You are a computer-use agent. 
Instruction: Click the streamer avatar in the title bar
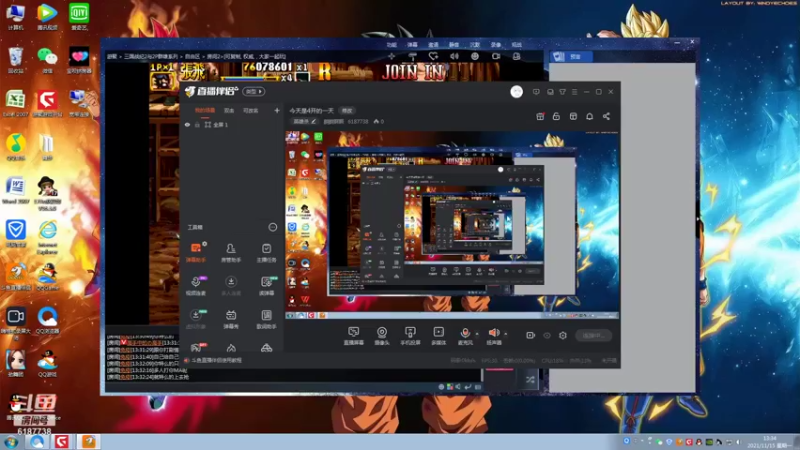(516, 91)
